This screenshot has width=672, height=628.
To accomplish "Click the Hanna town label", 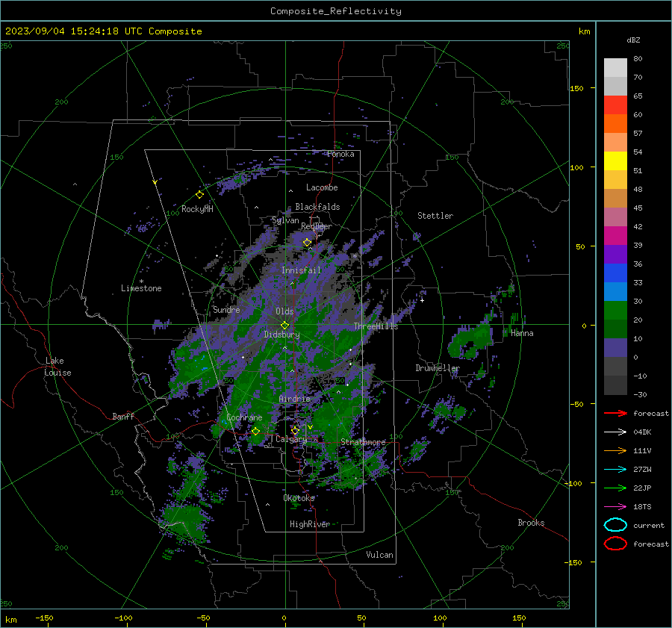I will point(522,333).
